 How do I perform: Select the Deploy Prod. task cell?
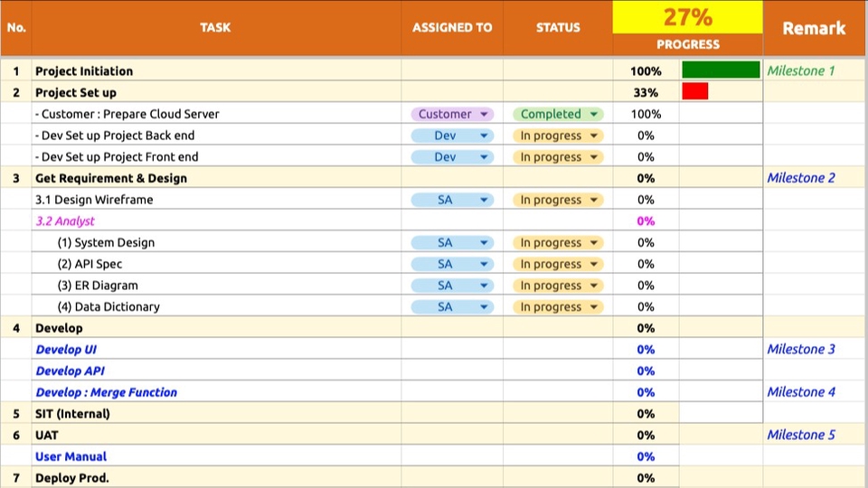pos(216,477)
